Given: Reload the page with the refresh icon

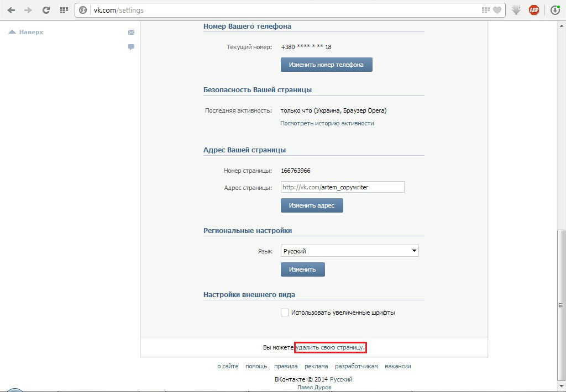Looking at the screenshot, I should (46, 10).
